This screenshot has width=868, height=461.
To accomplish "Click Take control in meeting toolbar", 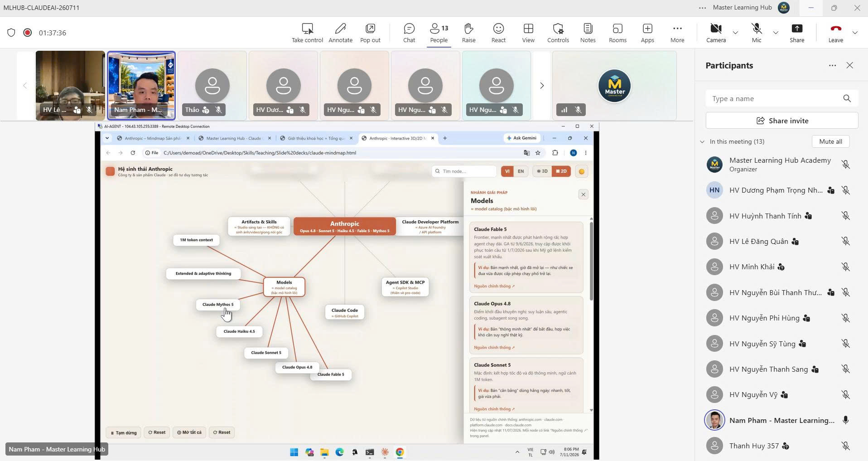I will (307, 33).
